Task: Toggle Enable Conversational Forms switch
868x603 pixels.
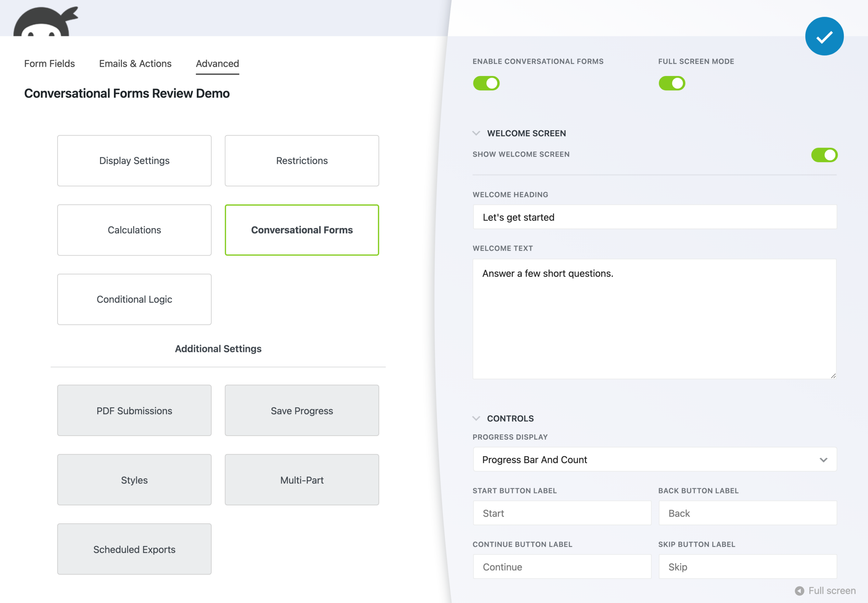Action: pyautogui.click(x=486, y=83)
